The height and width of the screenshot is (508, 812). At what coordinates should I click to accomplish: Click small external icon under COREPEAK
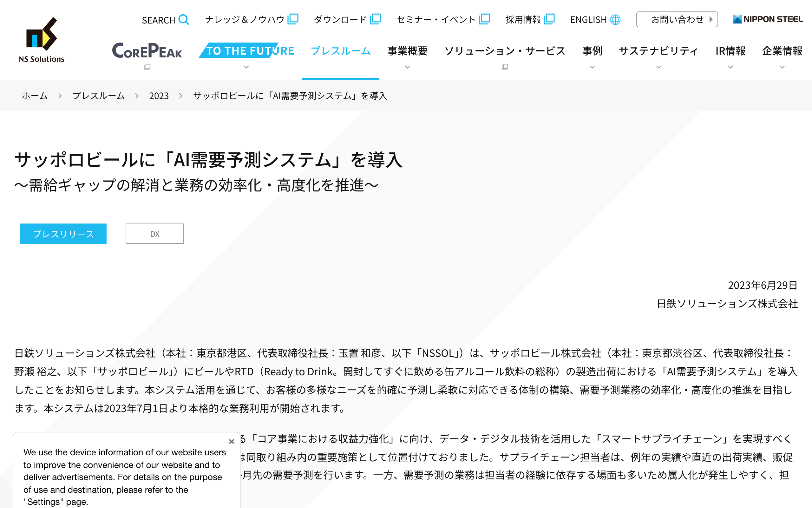tap(147, 67)
